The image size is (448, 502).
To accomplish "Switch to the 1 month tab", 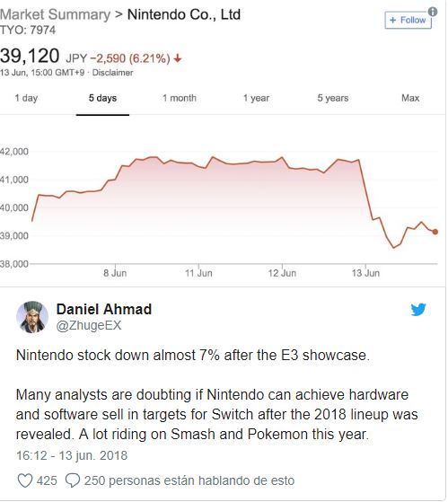I will (180, 98).
